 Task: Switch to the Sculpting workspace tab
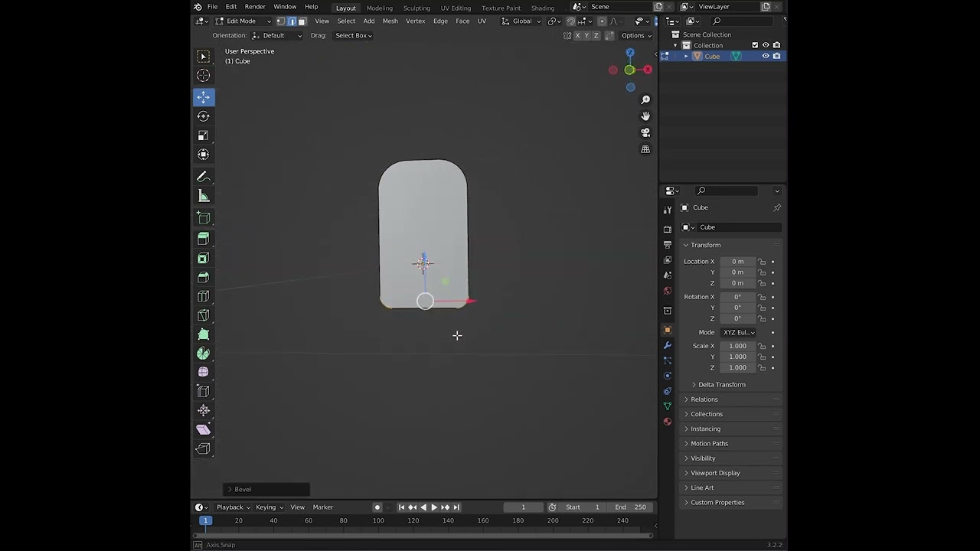(416, 8)
